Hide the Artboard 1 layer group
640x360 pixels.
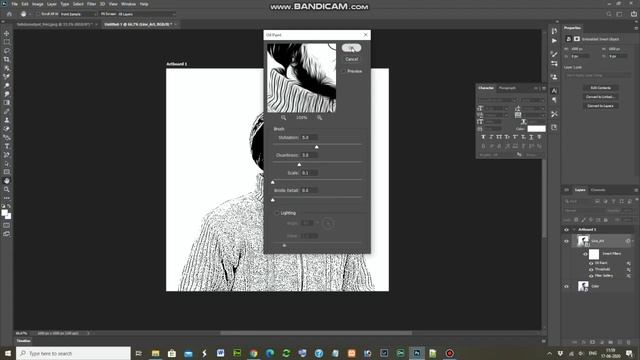(x=566, y=230)
